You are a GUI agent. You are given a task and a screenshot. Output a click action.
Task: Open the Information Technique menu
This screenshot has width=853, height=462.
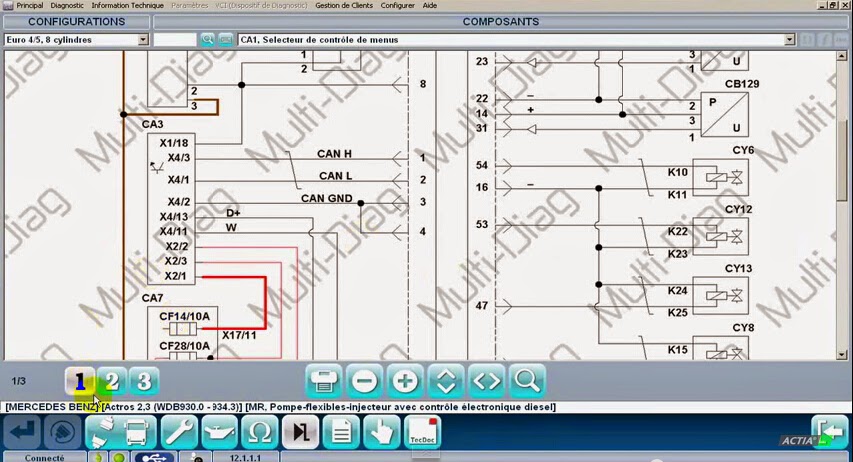click(x=127, y=5)
